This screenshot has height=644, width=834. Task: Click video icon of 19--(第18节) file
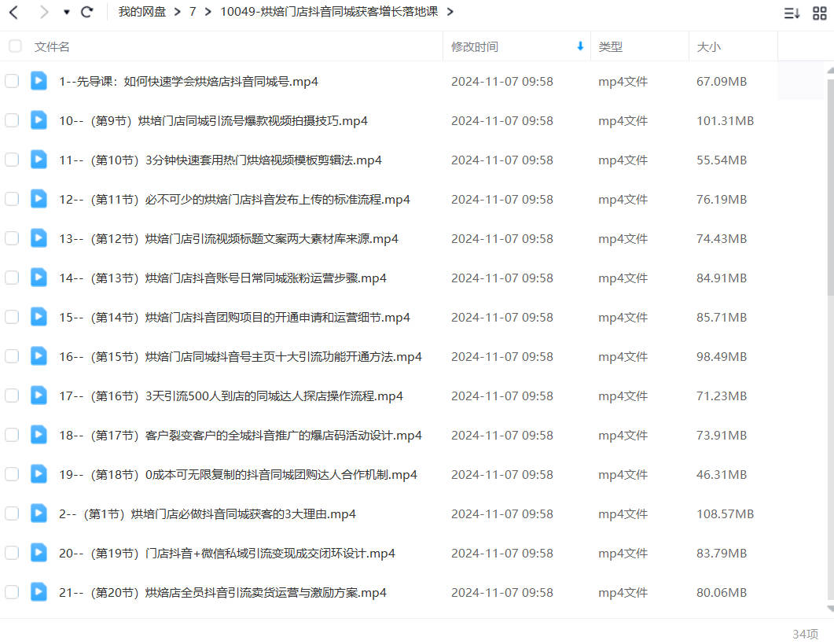click(x=39, y=474)
